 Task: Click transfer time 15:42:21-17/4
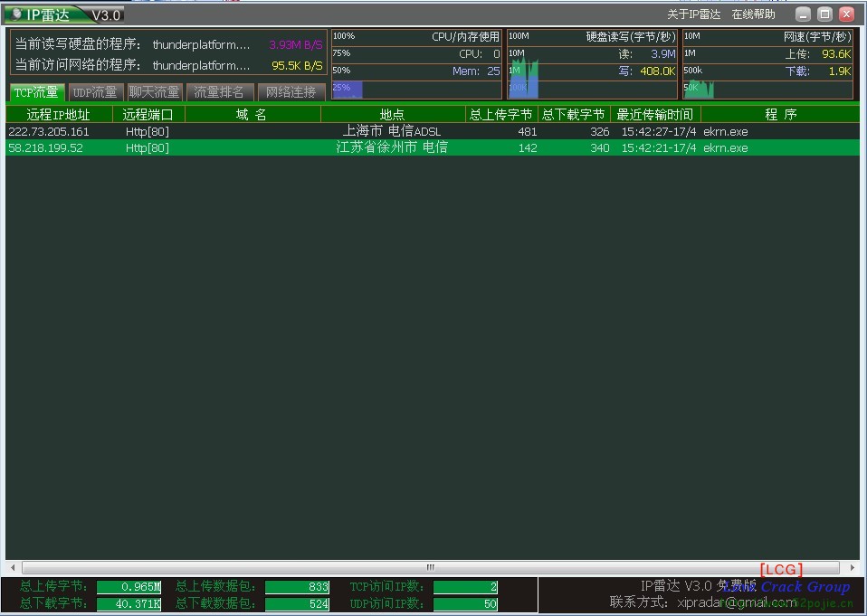[x=659, y=147]
